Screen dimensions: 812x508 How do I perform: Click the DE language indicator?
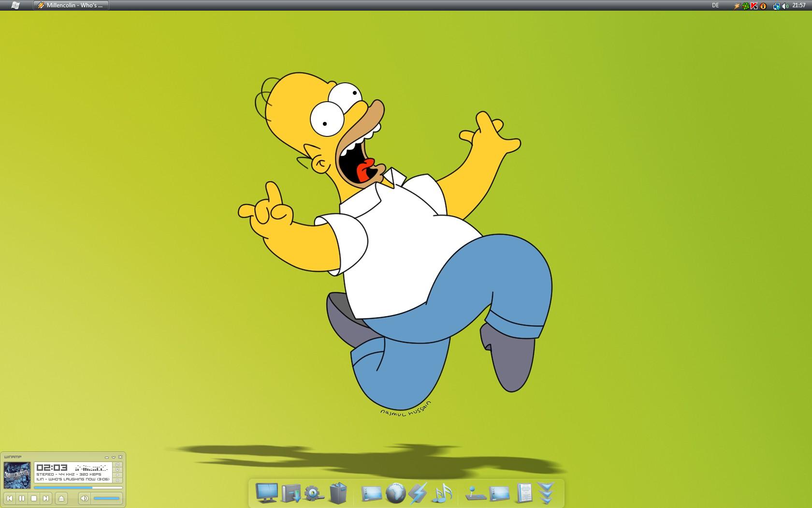(715, 5)
